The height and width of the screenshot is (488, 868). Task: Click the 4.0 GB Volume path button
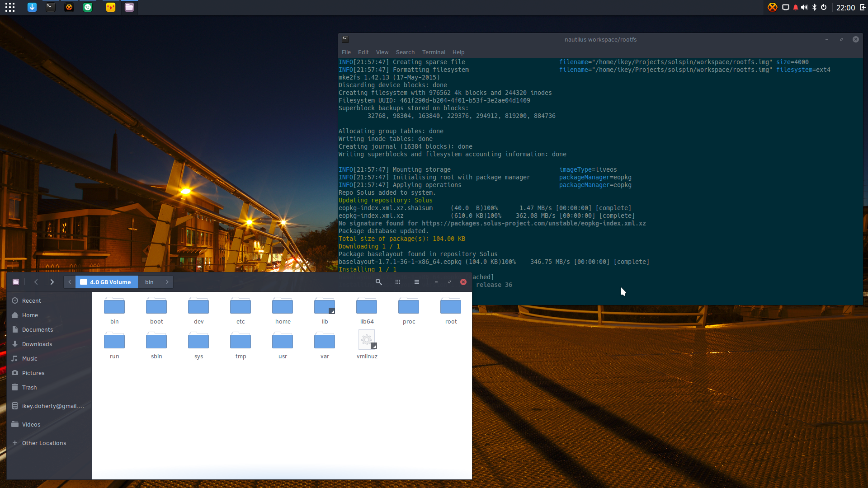[107, 282]
